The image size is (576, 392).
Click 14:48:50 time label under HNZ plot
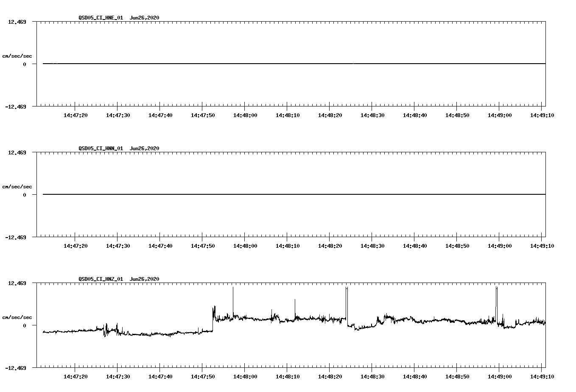point(457,376)
